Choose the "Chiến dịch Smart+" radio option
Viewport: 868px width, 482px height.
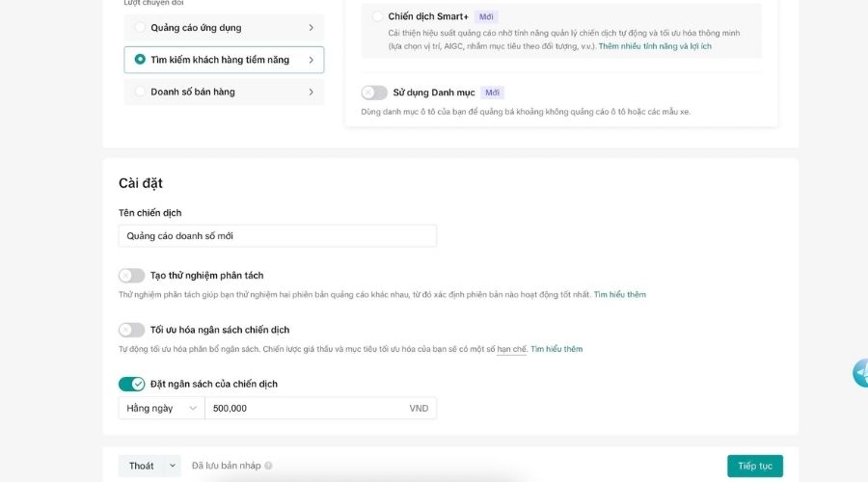pos(377,16)
